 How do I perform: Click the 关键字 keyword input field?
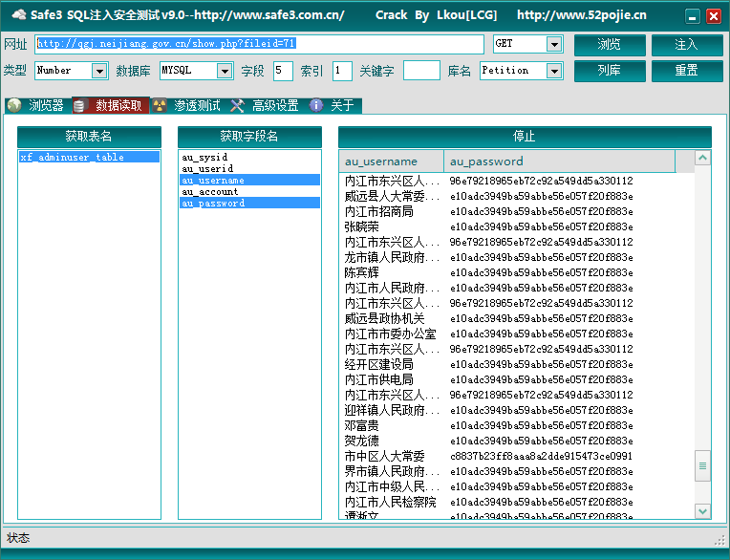click(421, 71)
